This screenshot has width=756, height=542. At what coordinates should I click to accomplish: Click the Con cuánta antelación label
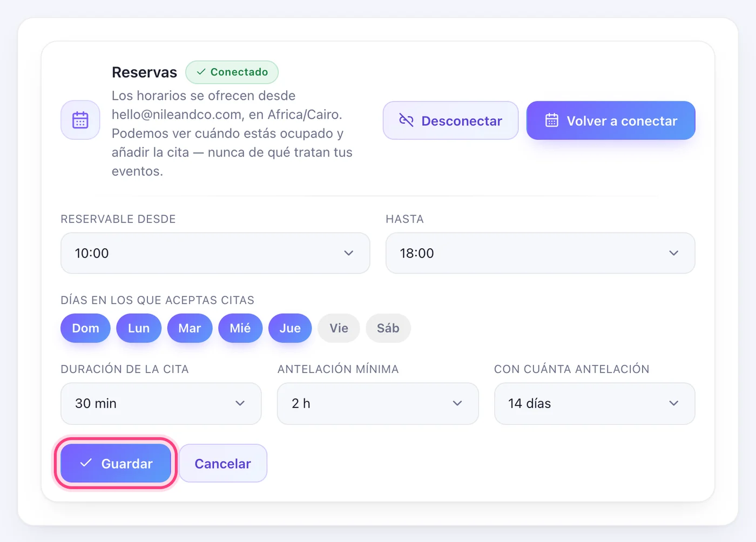pyautogui.click(x=572, y=369)
